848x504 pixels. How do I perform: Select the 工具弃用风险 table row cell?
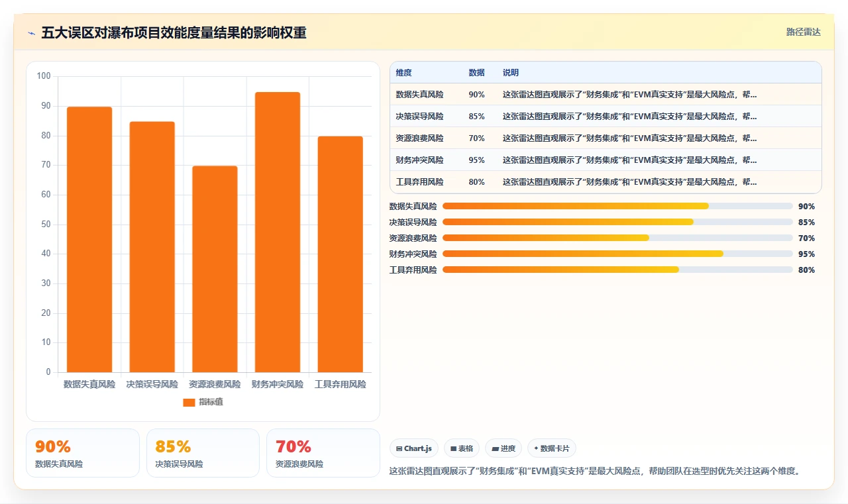click(419, 182)
